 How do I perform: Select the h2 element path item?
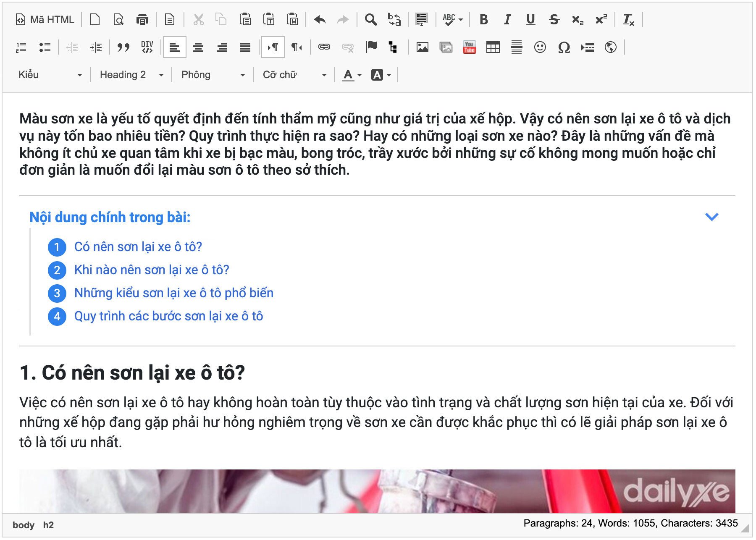pyautogui.click(x=48, y=525)
